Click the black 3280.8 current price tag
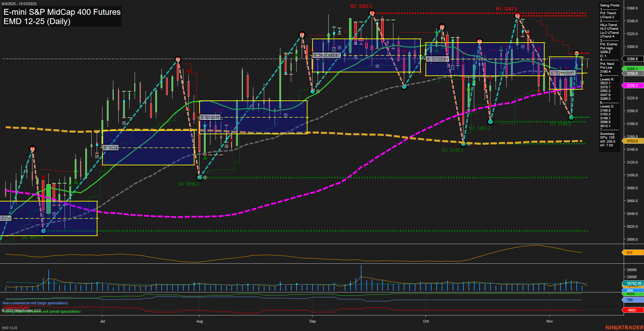Screen dimensions: 644x331 pyautogui.click(x=632, y=58)
